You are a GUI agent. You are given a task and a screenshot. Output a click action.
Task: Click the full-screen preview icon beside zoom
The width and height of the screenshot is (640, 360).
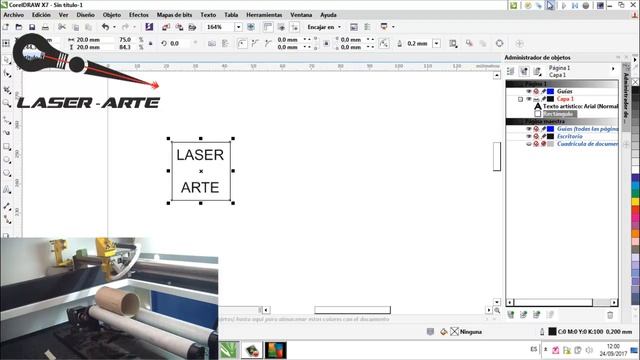coord(251,27)
